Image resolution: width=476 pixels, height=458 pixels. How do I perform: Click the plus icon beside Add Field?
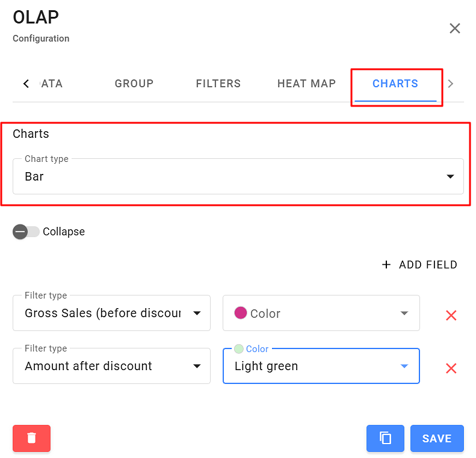pos(386,265)
